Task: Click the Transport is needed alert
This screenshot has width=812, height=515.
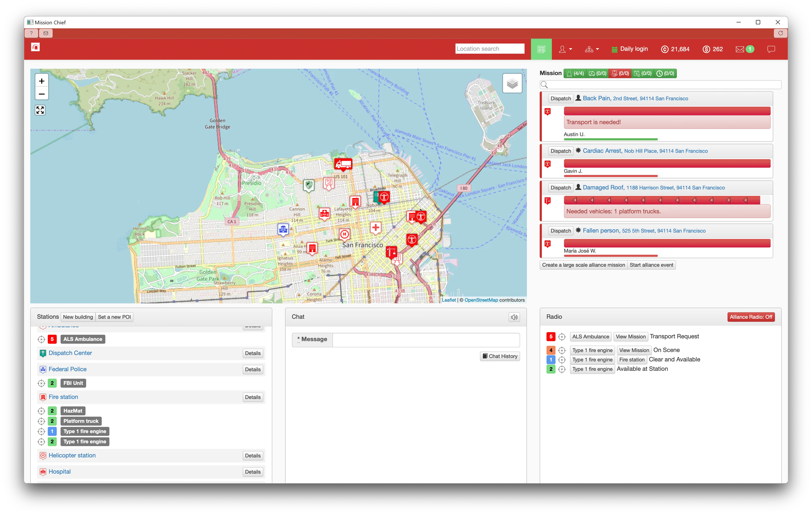Action: pos(667,122)
